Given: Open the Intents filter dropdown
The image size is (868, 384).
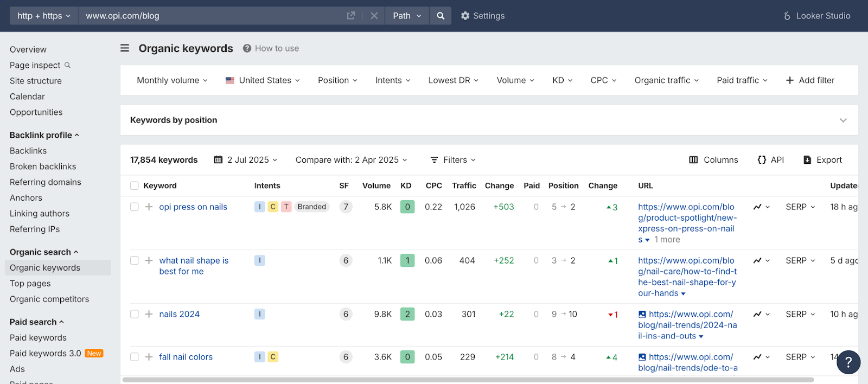Looking at the screenshot, I should point(393,80).
